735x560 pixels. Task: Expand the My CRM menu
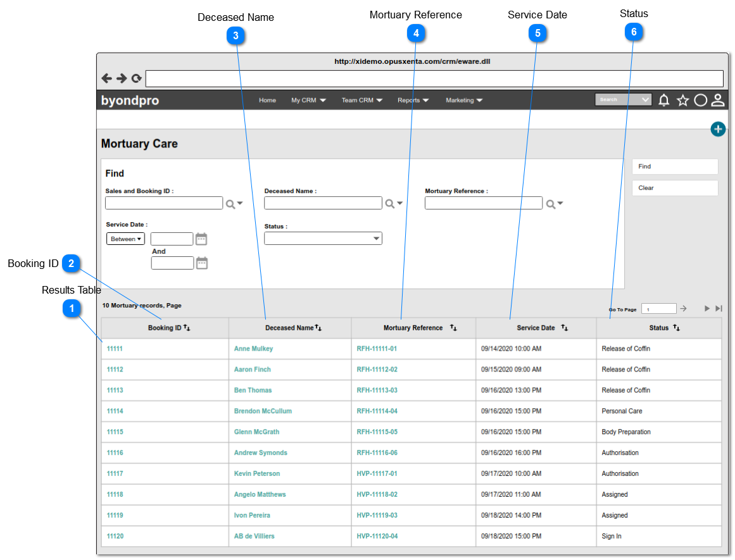click(308, 100)
